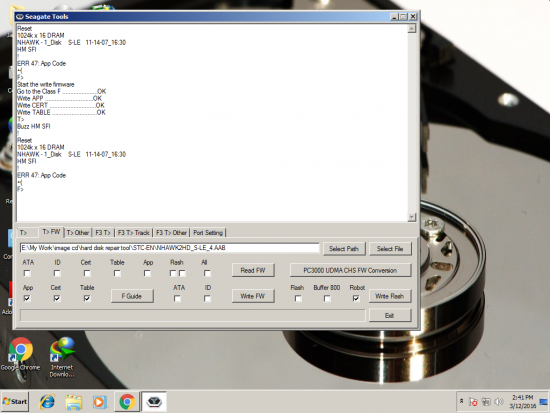The height and width of the screenshot is (413, 550).
Task: Enable the Table checkbox in Read FW row
Action: tap(117, 273)
